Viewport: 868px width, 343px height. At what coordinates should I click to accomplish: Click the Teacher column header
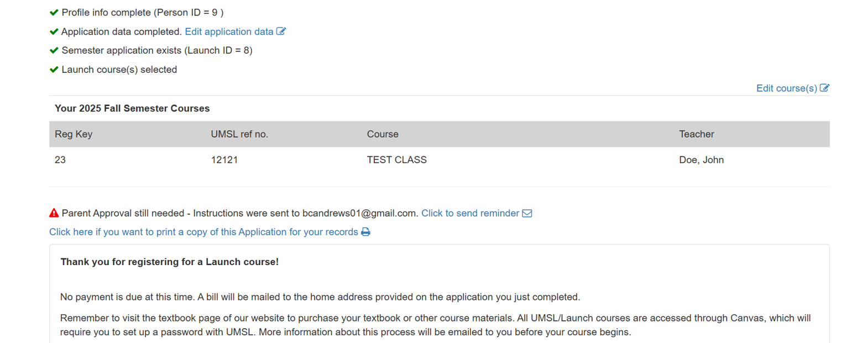click(696, 134)
